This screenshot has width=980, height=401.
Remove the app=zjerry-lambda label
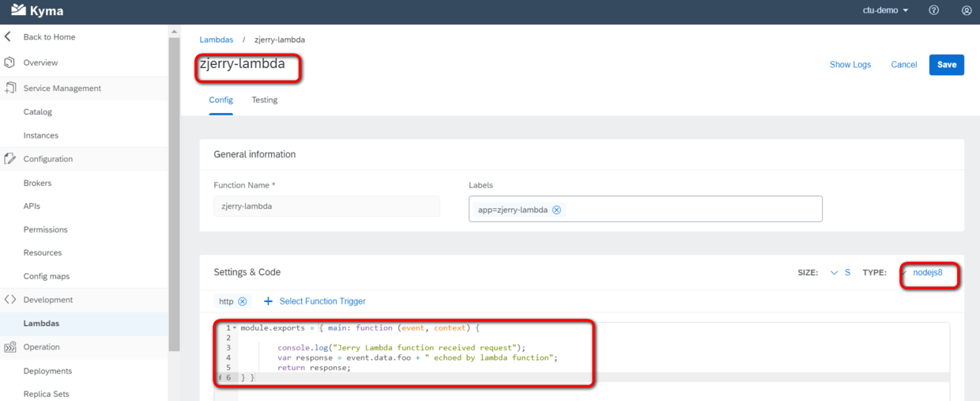click(556, 210)
